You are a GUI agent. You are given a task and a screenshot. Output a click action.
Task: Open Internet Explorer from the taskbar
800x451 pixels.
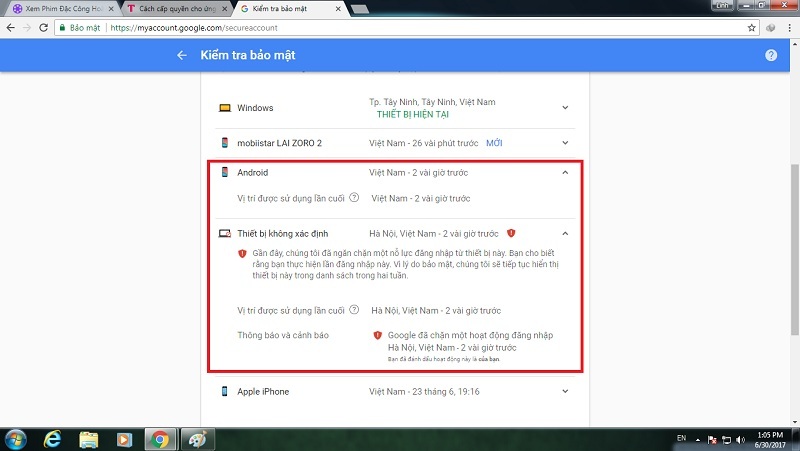52,439
